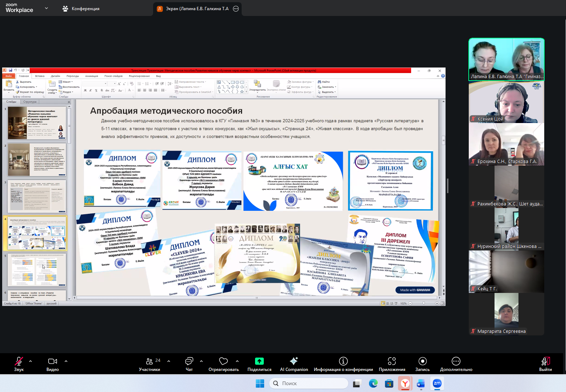Expand audio options arrow next to mute
Screen dimensions: 566x392
pos(30,361)
